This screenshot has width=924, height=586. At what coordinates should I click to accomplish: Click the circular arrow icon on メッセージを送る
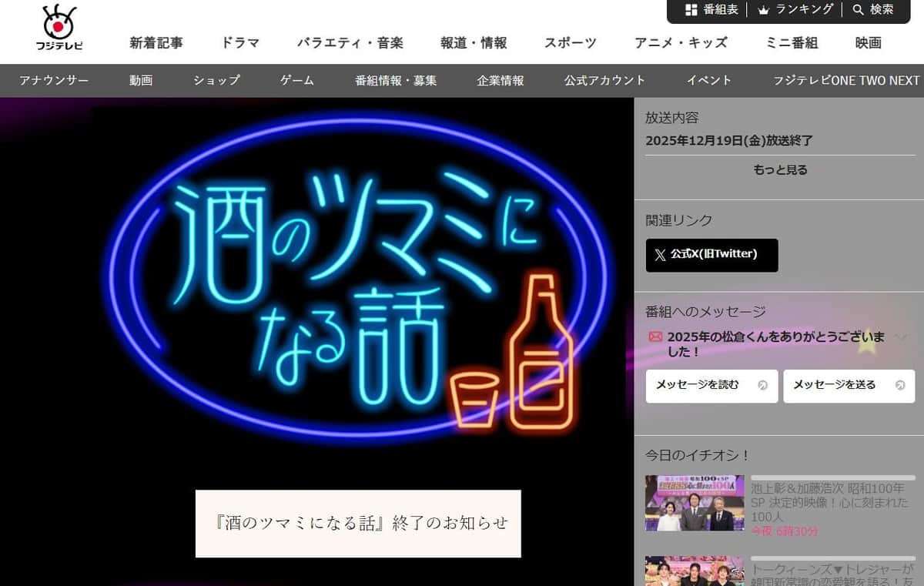[x=899, y=386]
